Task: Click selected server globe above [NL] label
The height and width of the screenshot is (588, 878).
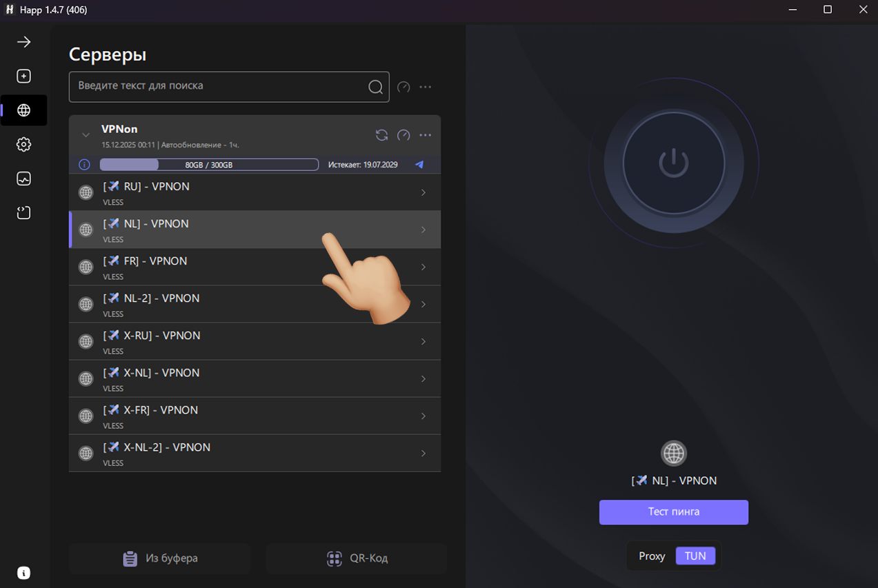Action: (x=674, y=454)
